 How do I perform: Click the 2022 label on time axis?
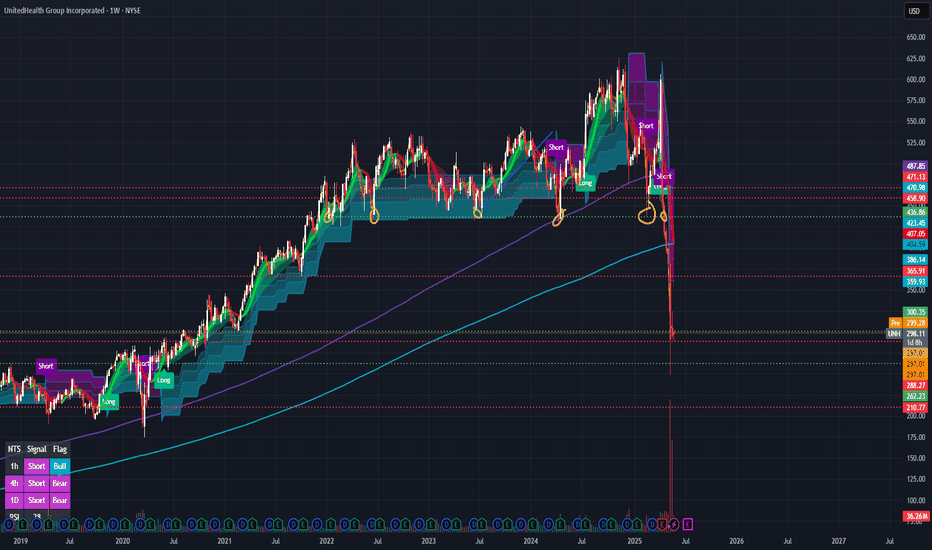click(x=326, y=541)
